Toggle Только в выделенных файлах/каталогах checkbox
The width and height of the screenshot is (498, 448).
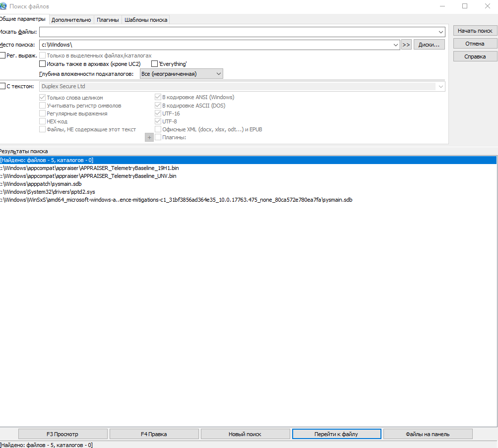tap(42, 56)
